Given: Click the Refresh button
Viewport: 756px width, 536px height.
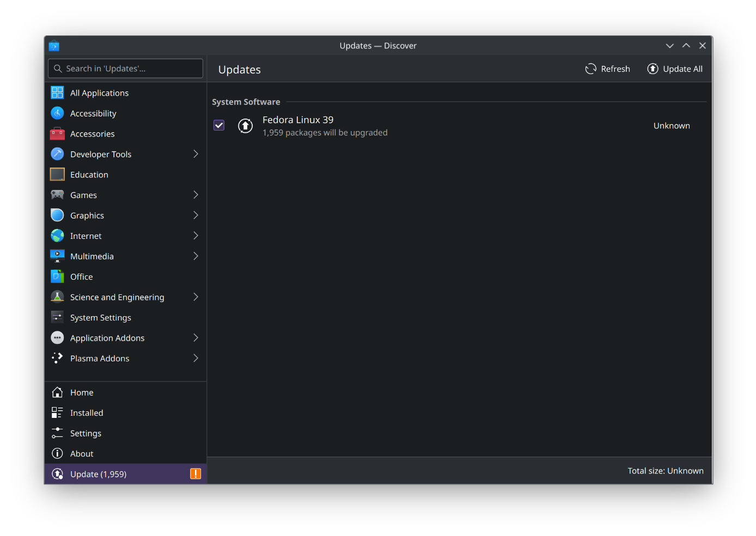Looking at the screenshot, I should 608,69.
